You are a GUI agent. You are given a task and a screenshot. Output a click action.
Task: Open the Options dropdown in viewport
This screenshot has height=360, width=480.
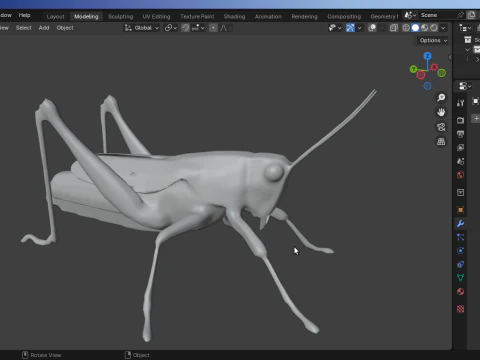tap(433, 40)
